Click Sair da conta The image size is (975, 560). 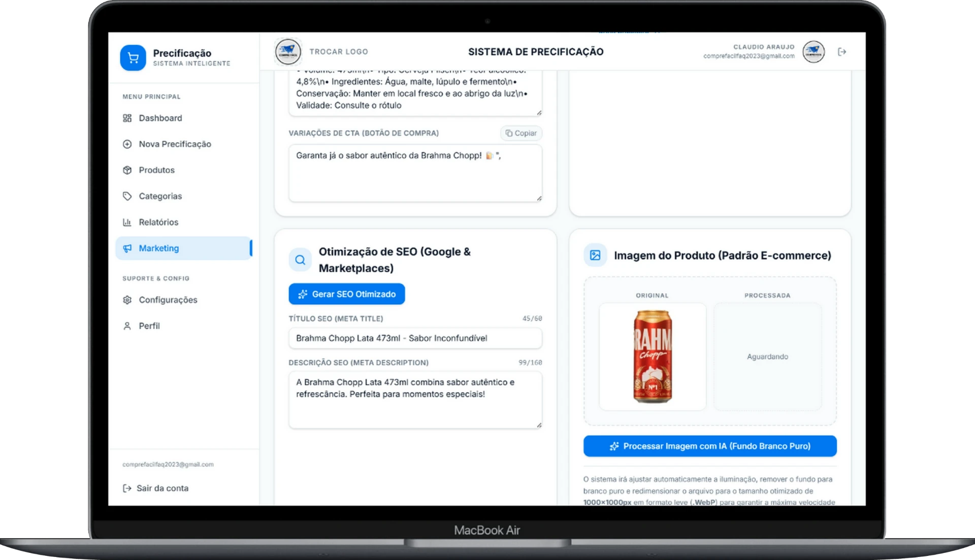pos(155,488)
